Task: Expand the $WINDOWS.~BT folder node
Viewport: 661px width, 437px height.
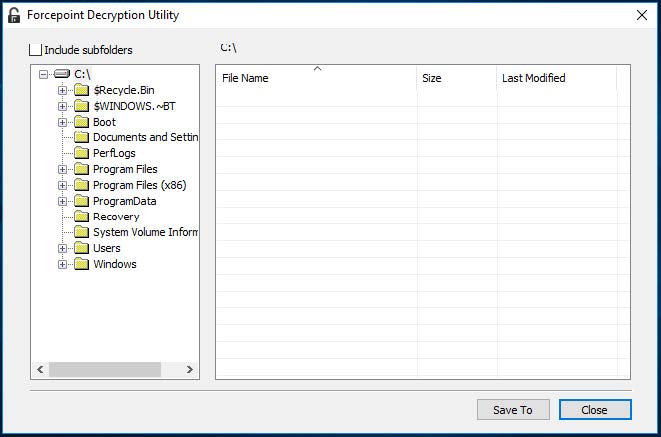Action: pos(63,106)
